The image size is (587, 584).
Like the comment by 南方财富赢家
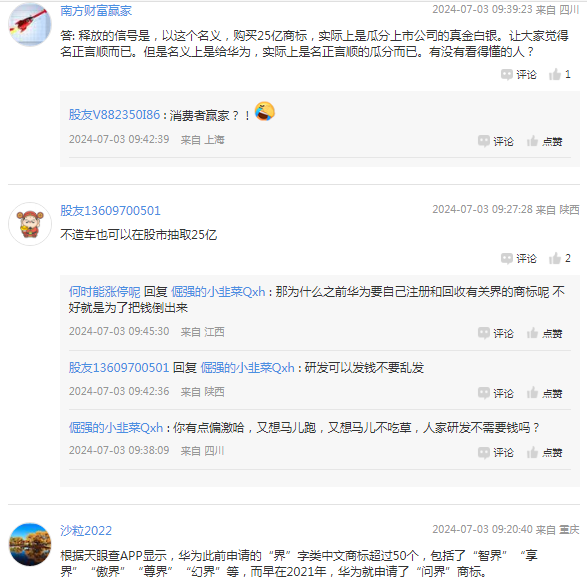[x=559, y=74]
